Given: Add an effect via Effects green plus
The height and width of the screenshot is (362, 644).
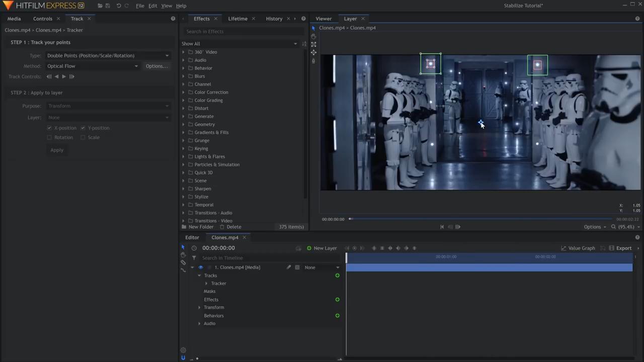Looking at the screenshot, I should [x=337, y=300].
